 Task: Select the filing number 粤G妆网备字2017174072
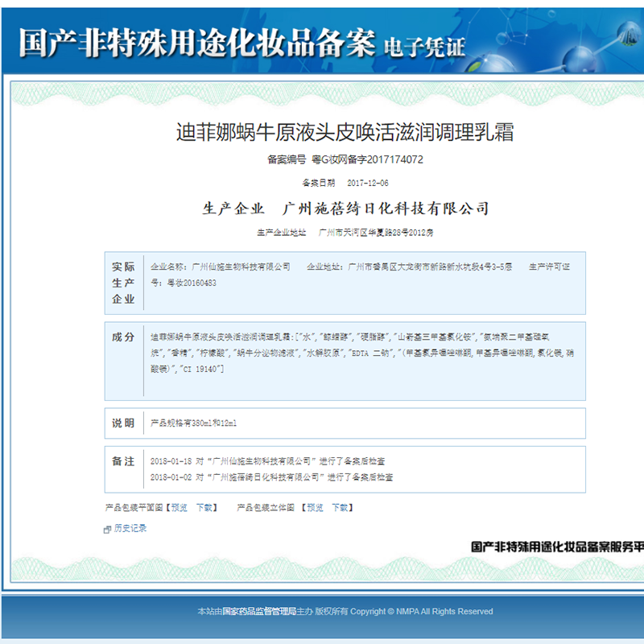click(368, 159)
